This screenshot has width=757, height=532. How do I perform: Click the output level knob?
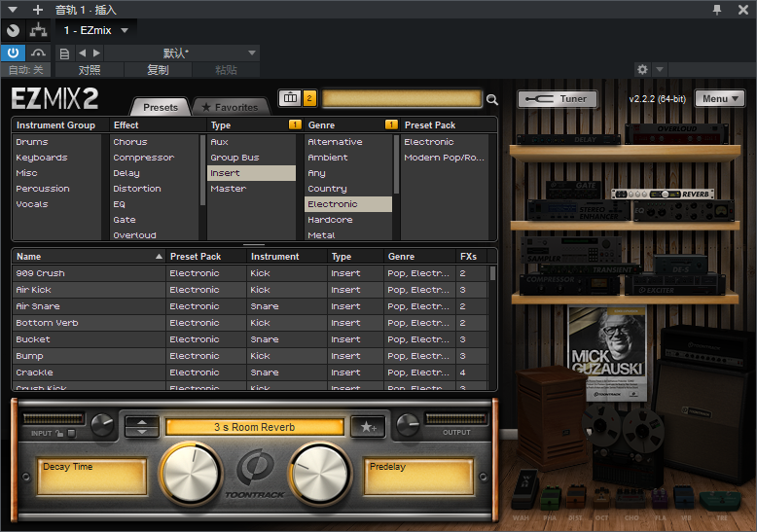(x=408, y=425)
